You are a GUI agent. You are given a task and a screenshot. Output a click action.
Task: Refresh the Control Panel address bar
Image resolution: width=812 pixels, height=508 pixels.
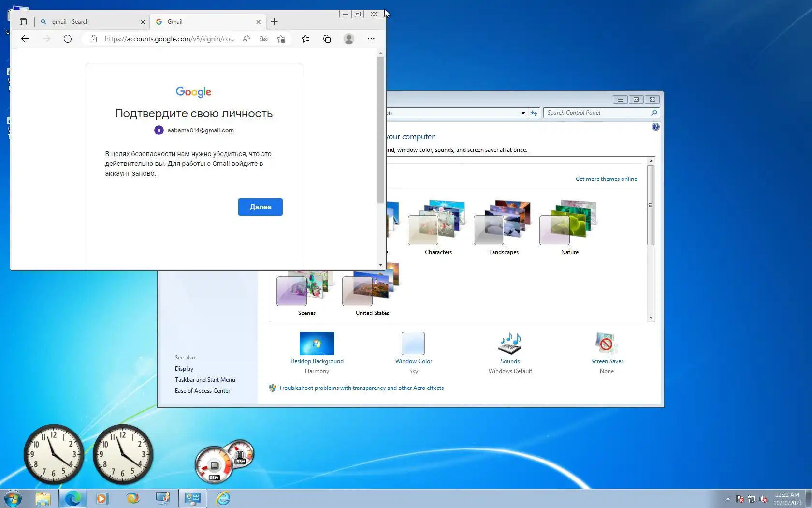[534, 113]
